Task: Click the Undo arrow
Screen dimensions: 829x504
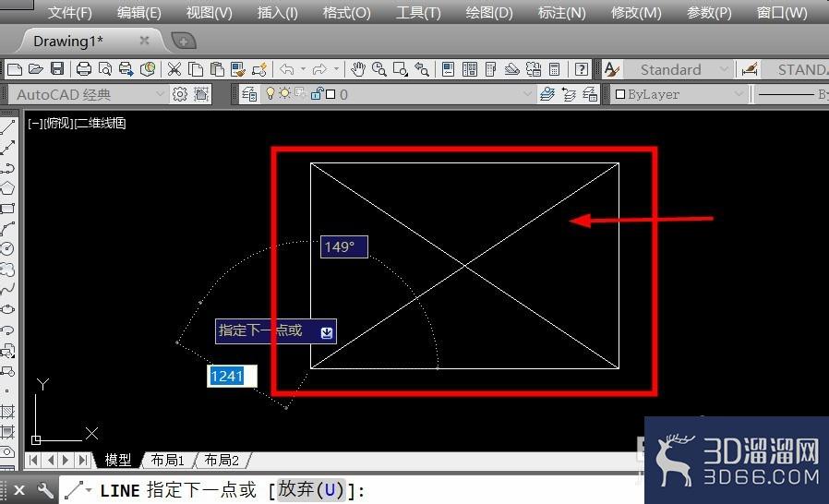Action: tap(287, 69)
